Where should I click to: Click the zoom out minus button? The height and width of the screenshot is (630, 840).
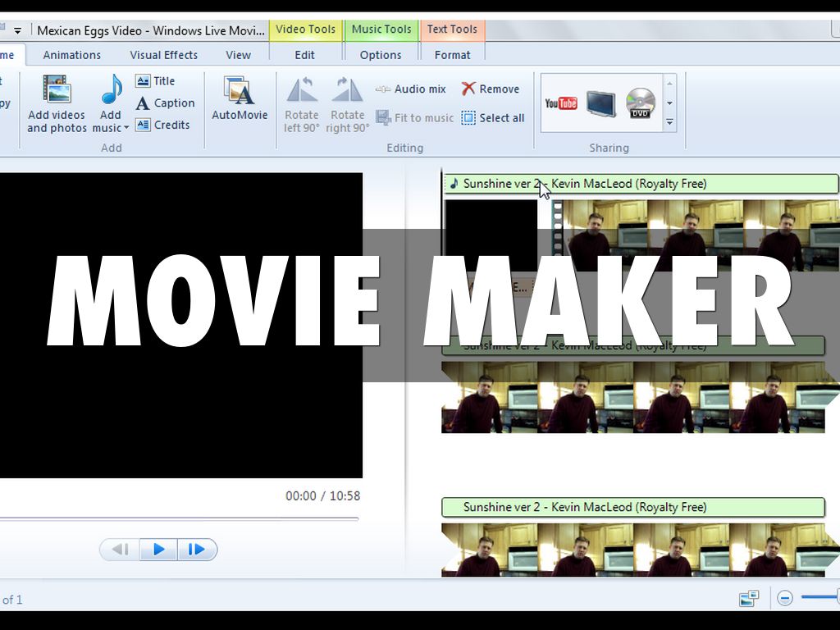point(784,599)
